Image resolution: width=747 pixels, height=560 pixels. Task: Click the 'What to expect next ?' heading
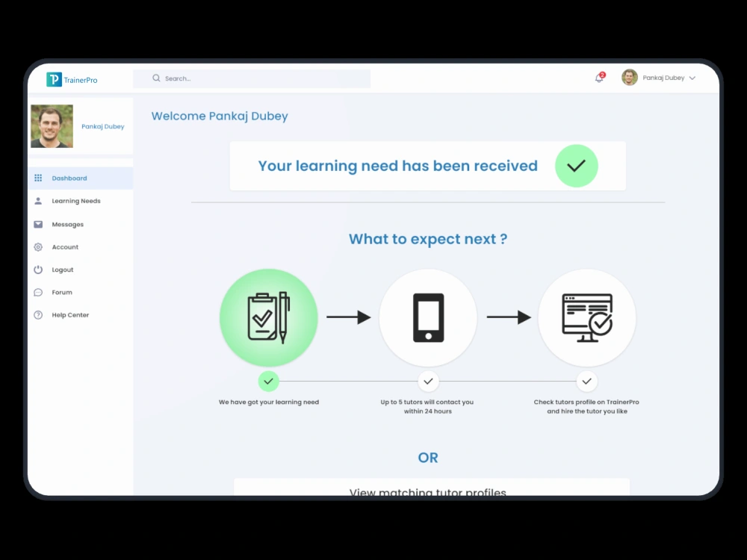428,239
